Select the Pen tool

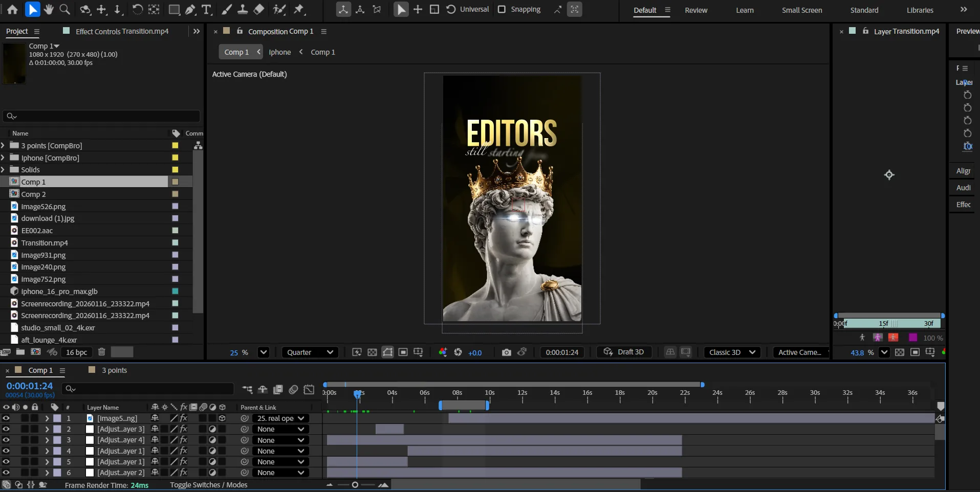coord(190,9)
